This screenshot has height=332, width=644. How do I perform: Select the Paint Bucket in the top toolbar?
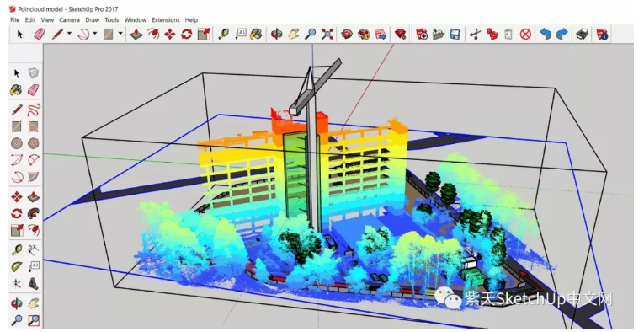click(256, 34)
